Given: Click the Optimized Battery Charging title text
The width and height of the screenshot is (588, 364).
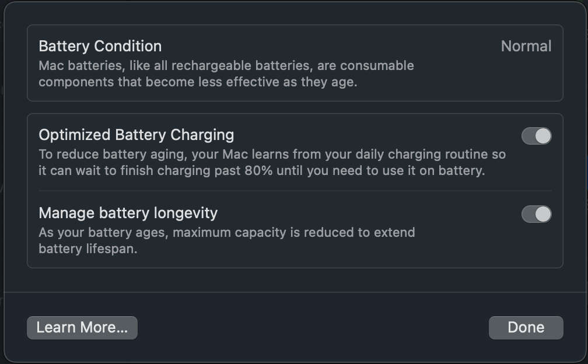Looking at the screenshot, I should tap(136, 135).
